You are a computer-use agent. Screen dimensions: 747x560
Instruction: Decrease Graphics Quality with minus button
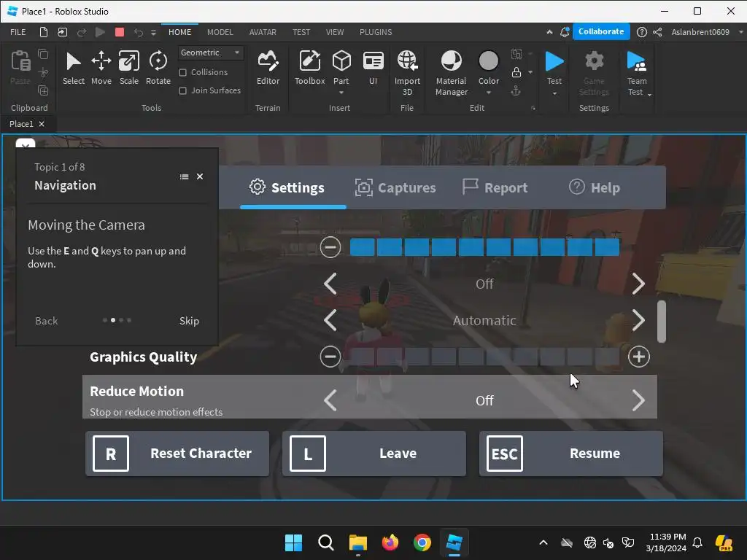(x=330, y=357)
